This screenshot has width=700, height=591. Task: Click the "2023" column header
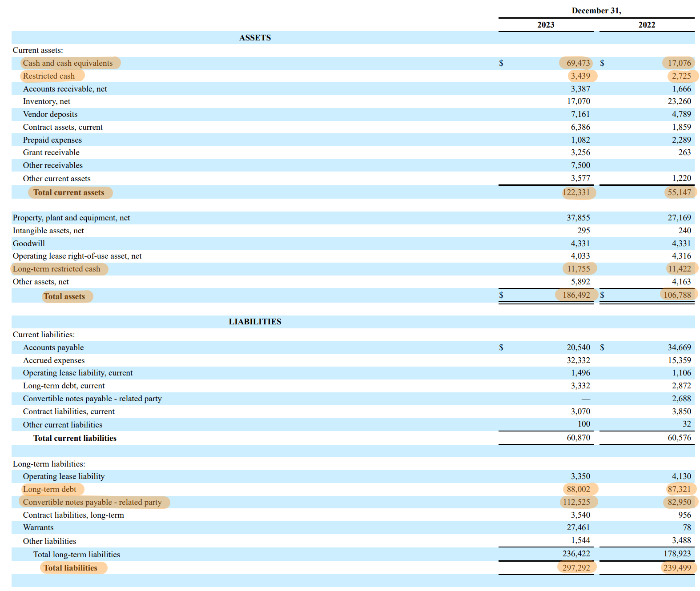pos(546,25)
